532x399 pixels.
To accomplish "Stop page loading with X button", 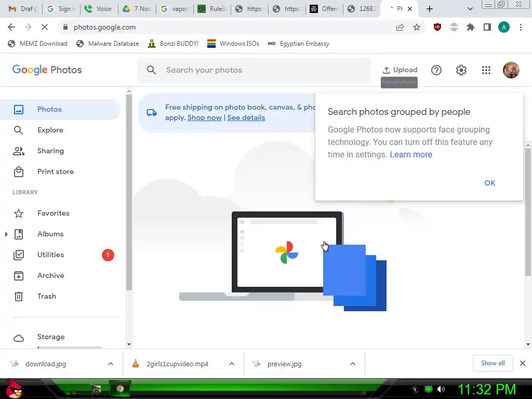I will click(45, 27).
